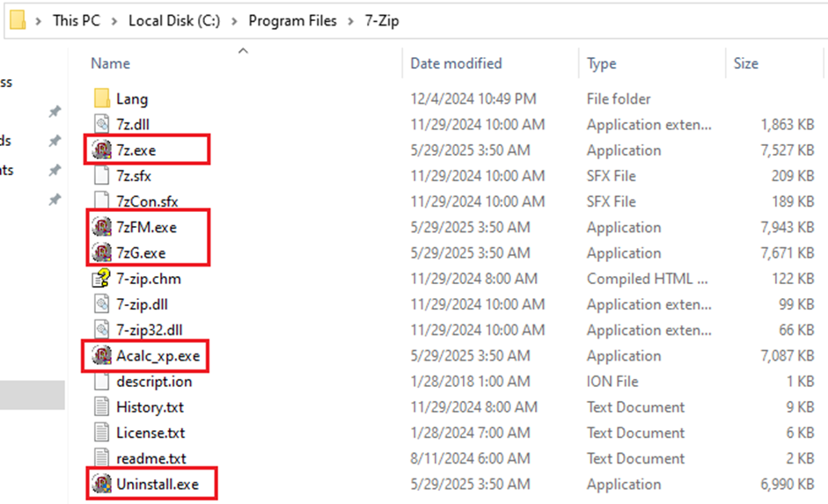Sort by the Size column header

tap(745, 63)
